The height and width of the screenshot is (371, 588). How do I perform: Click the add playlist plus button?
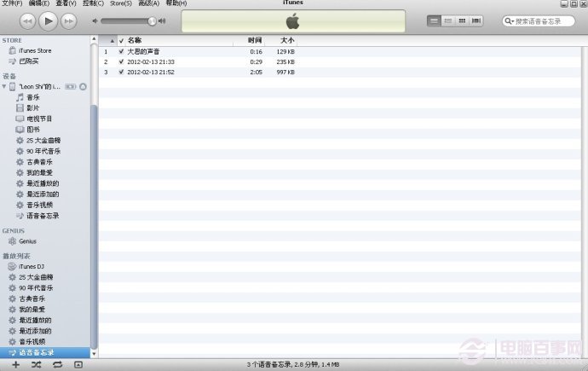15,365
